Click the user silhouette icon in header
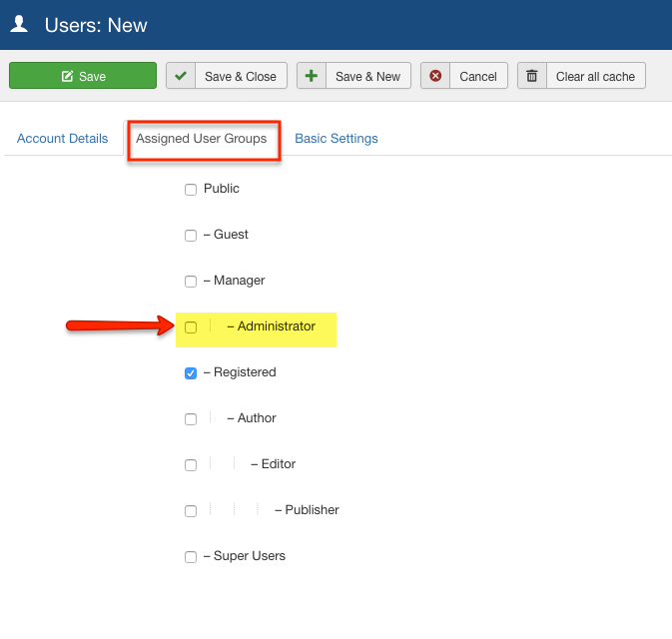This screenshot has height=639, width=672. [x=19, y=24]
